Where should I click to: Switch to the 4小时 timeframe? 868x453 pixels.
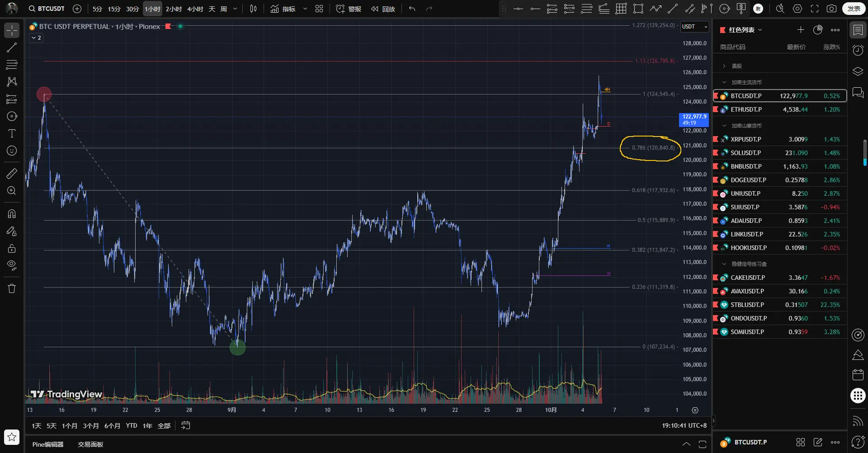tap(195, 9)
